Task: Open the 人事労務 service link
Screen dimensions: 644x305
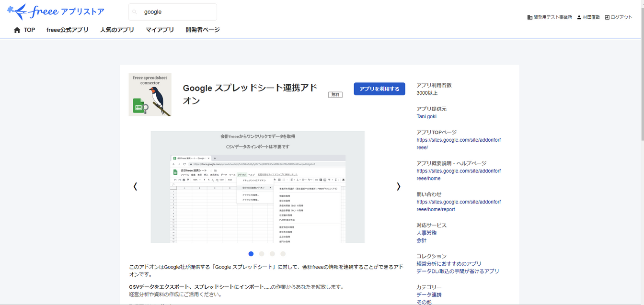Action: (426, 233)
